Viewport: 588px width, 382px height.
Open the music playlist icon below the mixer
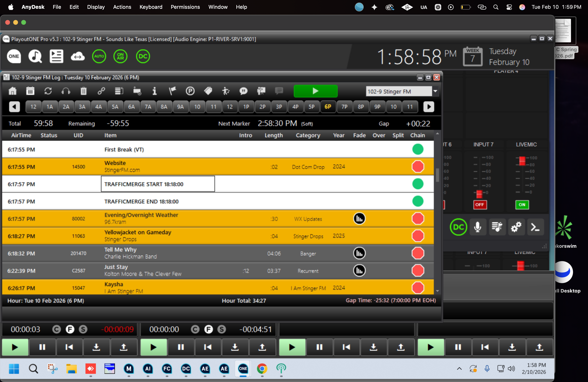497,227
